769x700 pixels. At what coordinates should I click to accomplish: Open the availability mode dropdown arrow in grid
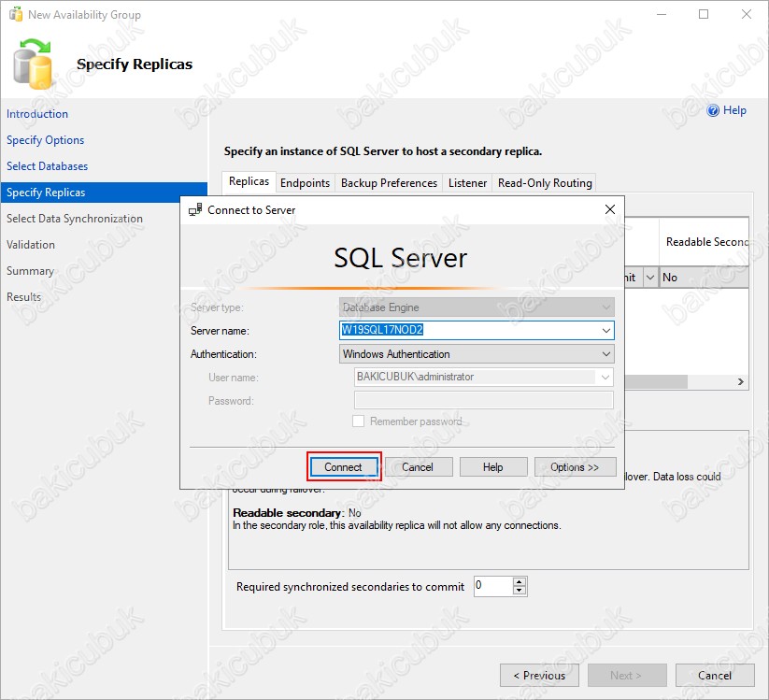point(649,278)
